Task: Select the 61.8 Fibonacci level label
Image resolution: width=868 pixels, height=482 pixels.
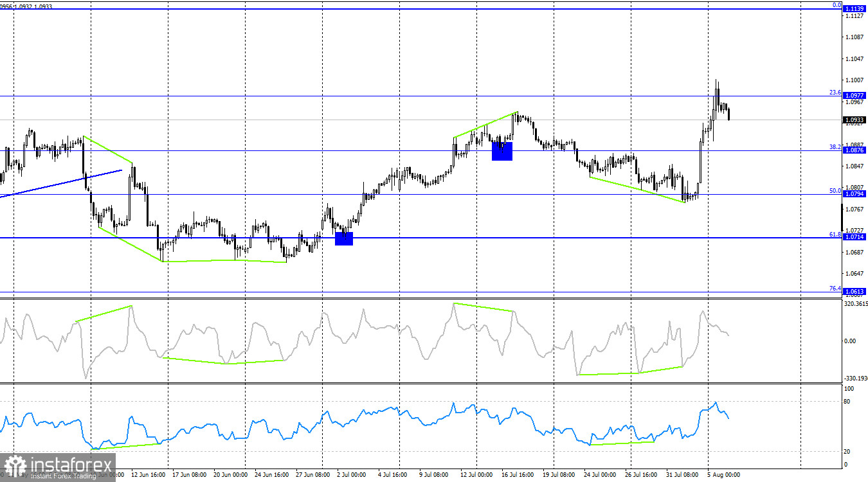Action: pos(835,235)
